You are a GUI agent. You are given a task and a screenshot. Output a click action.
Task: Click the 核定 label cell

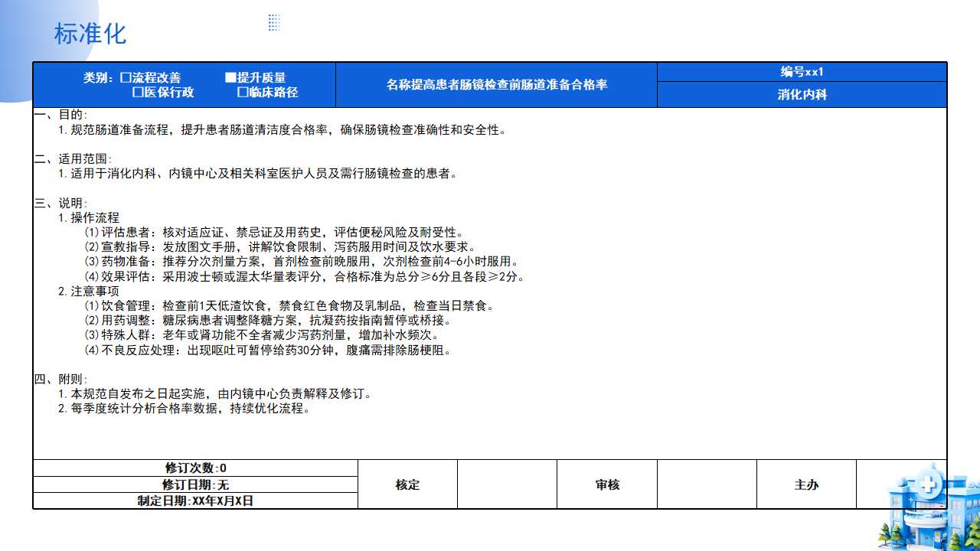click(x=407, y=484)
